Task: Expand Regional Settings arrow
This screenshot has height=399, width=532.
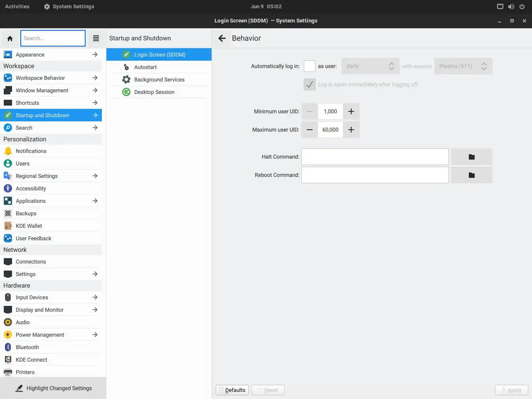Action: coord(95,176)
